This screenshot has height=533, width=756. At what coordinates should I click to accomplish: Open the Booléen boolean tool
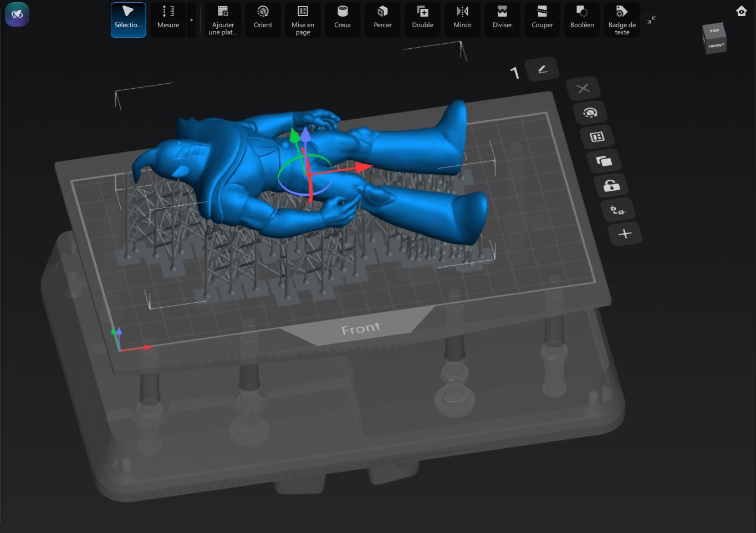click(582, 20)
